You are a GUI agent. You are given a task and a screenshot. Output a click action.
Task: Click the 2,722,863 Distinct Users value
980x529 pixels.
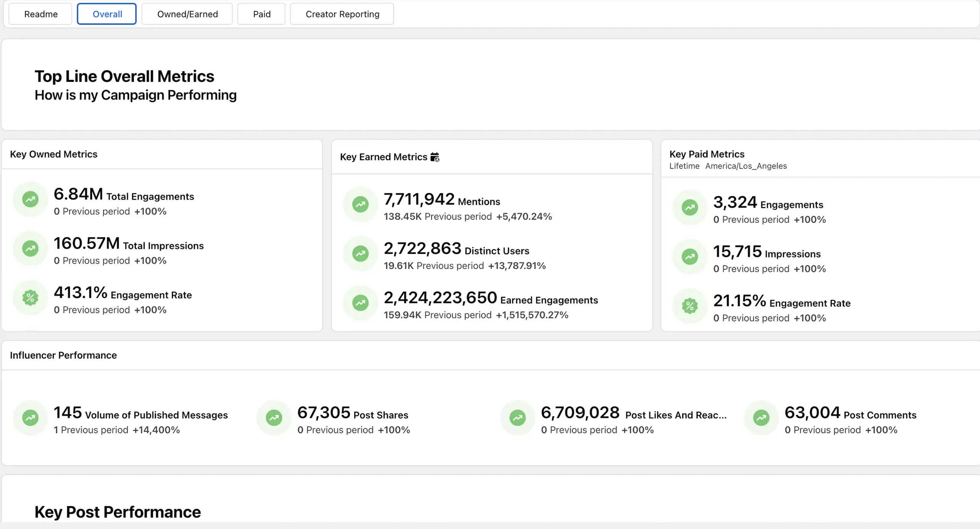coord(423,248)
